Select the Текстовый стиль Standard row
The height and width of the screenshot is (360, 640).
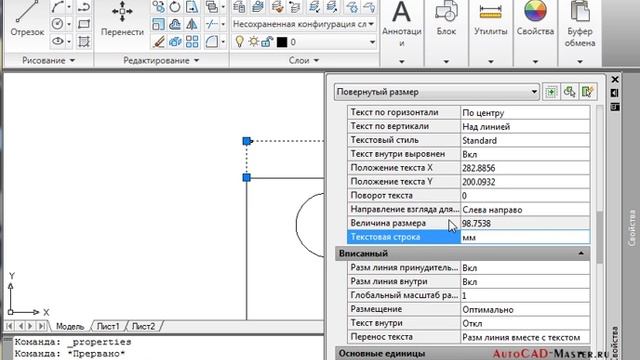click(x=469, y=140)
